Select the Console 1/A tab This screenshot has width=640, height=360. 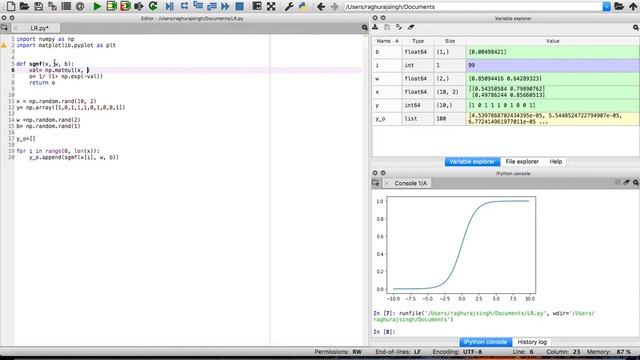coord(410,183)
